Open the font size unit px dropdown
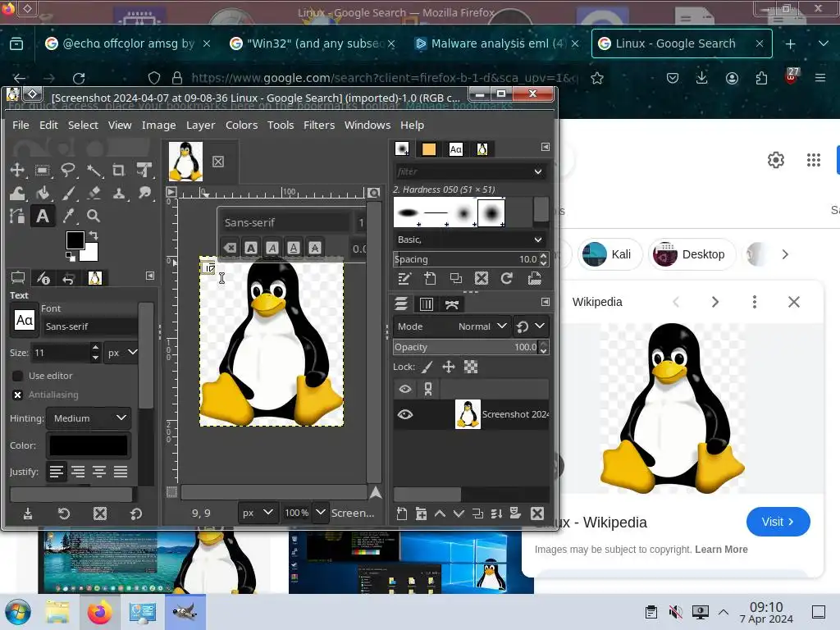The width and height of the screenshot is (840, 630). 122,353
